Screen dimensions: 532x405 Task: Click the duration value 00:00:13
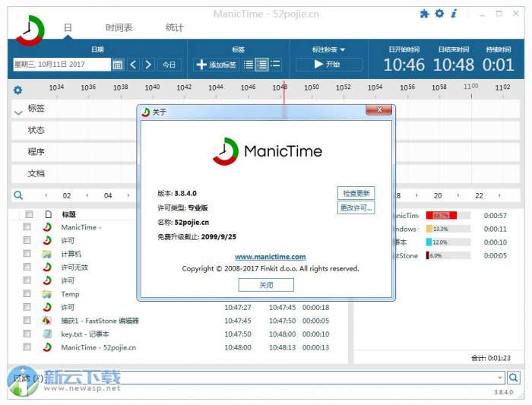point(315,347)
